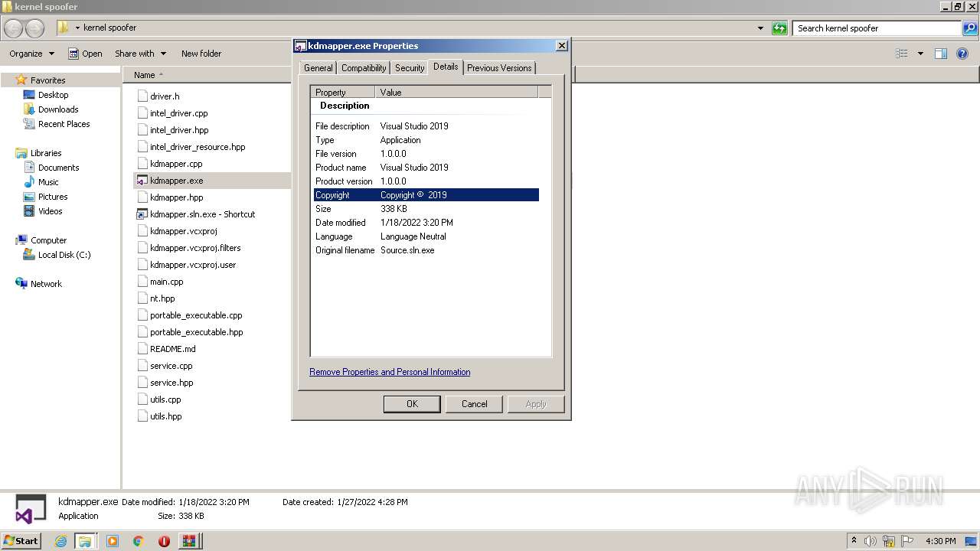Open the Explorer help question-mark icon
980x551 pixels.
point(962,54)
